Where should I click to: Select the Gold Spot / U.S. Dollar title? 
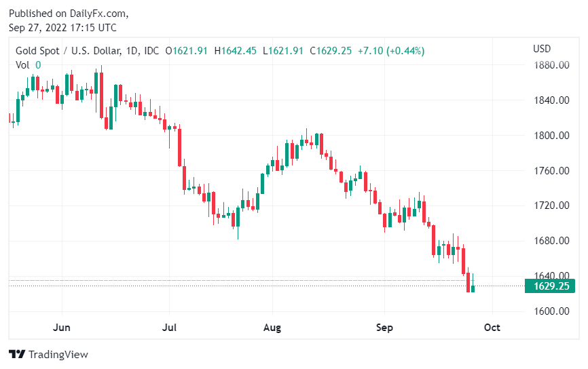[68, 50]
